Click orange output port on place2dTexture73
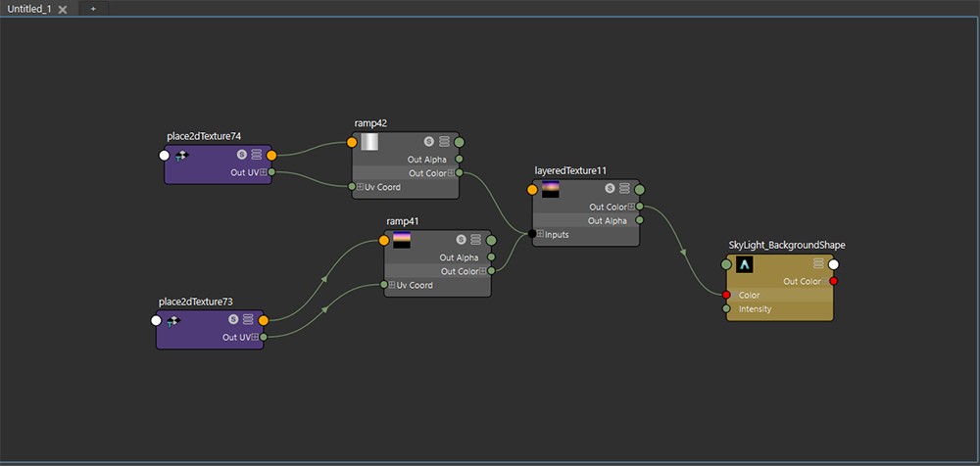 pos(263,320)
